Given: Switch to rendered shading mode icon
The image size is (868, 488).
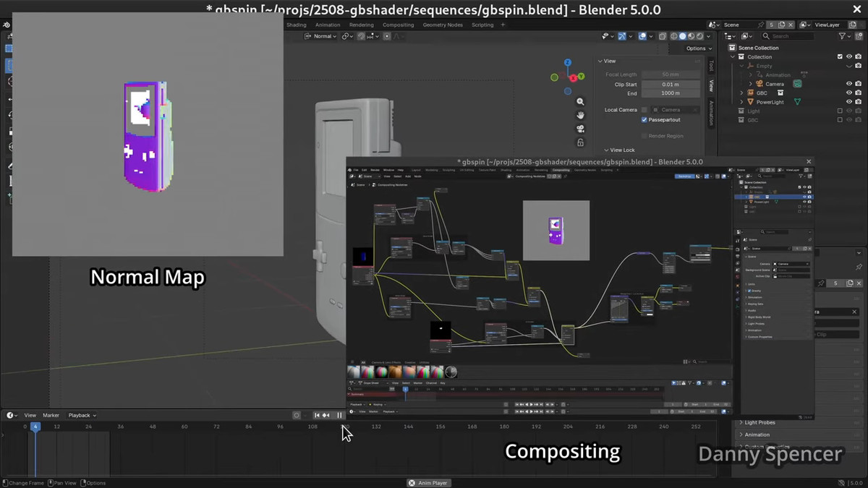Looking at the screenshot, I should tap(700, 36).
